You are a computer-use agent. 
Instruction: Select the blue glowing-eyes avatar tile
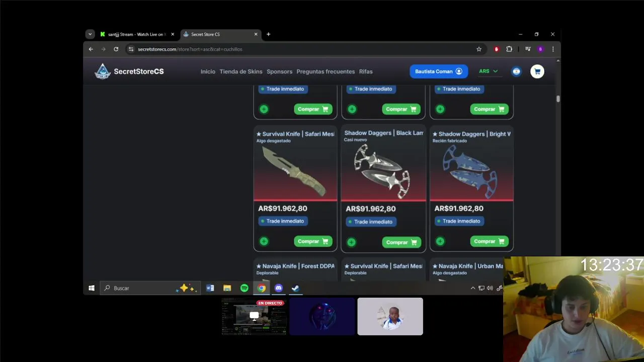322,316
